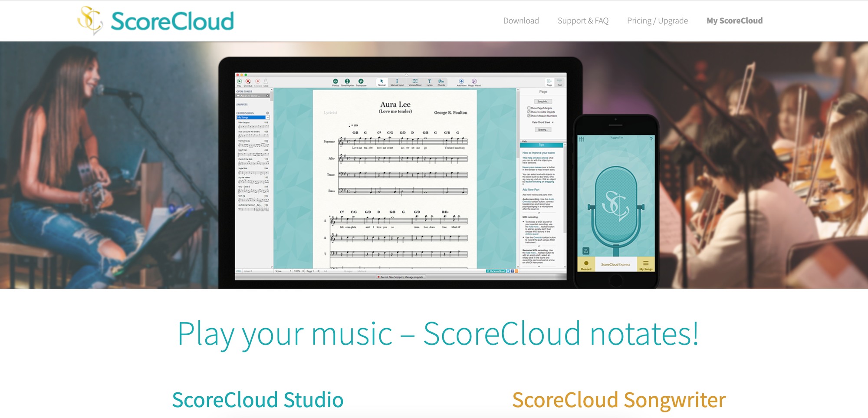Uncheck Show Invisible Objects
Screen dimensions: 868x418
pyautogui.click(x=529, y=112)
